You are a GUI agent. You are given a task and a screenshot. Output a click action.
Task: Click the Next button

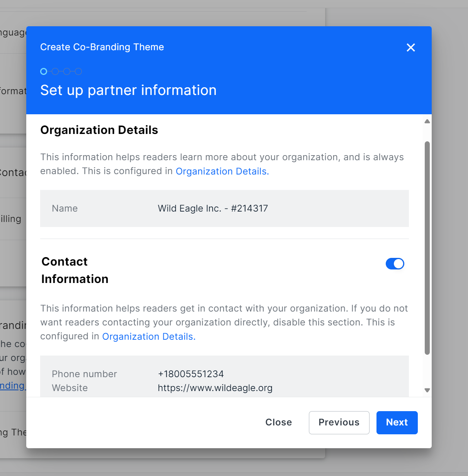[x=397, y=422]
